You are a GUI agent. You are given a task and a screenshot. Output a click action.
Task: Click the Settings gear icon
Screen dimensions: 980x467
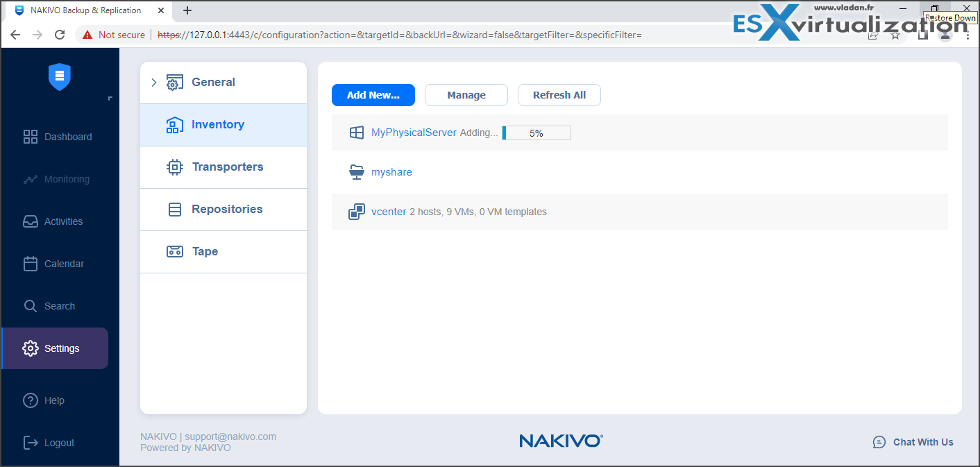[x=31, y=348]
